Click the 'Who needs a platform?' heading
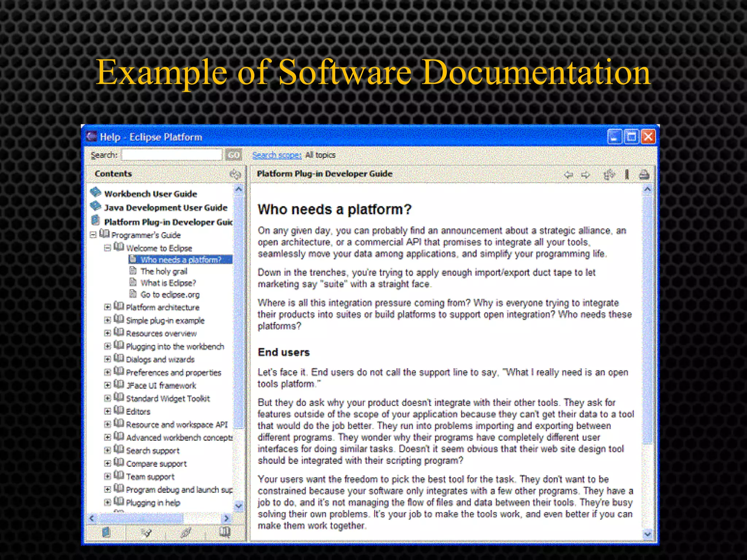 [x=334, y=209]
